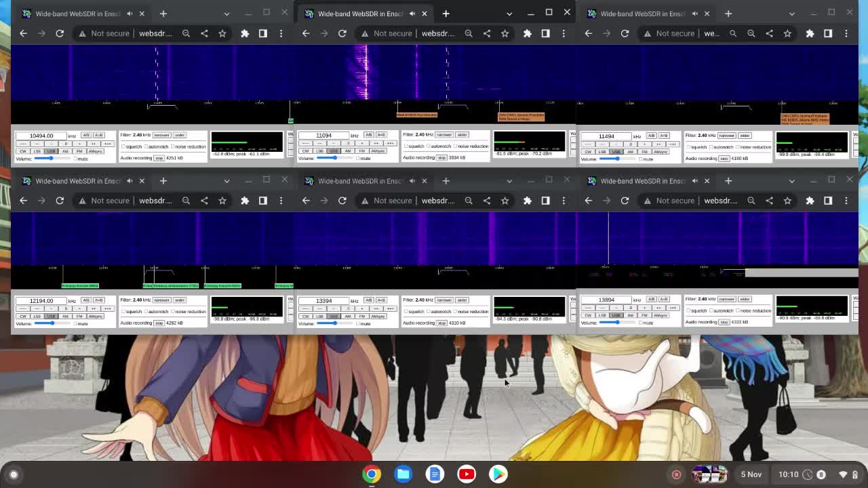The width and height of the screenshot is (868, 488).
Task: Select AM mode in the 13894 kHz window
Action: point(631,315)
